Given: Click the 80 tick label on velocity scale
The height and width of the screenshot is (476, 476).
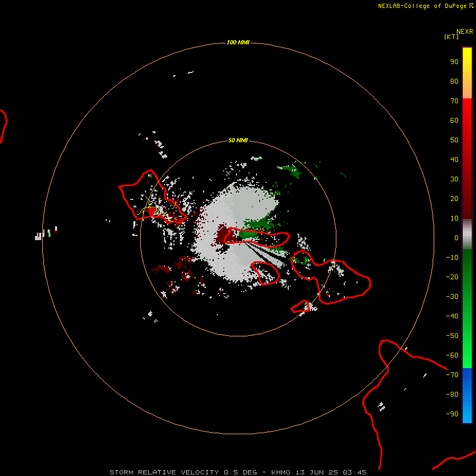Looking at the screenshot, I should point(454,81).
